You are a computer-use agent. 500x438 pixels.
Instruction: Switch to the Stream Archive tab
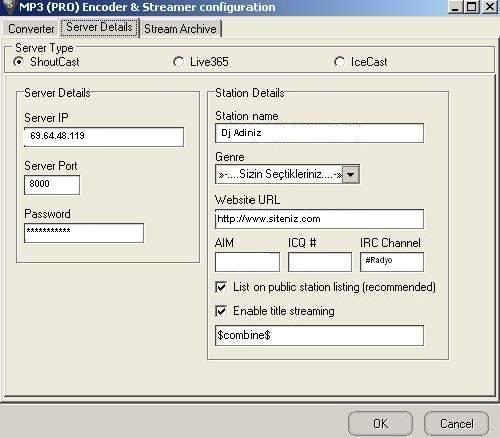pyautogui.click(x=180, y=29)
